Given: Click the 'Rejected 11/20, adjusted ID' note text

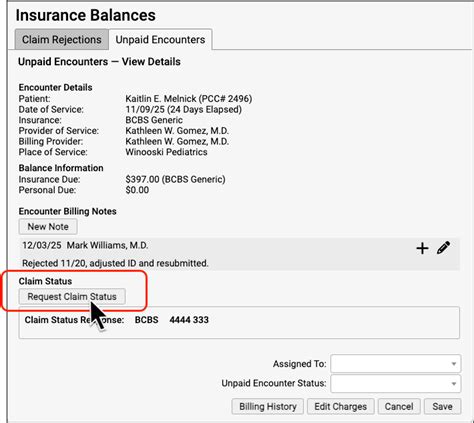Looking at the screenshot, I should [x=115, y=263].
